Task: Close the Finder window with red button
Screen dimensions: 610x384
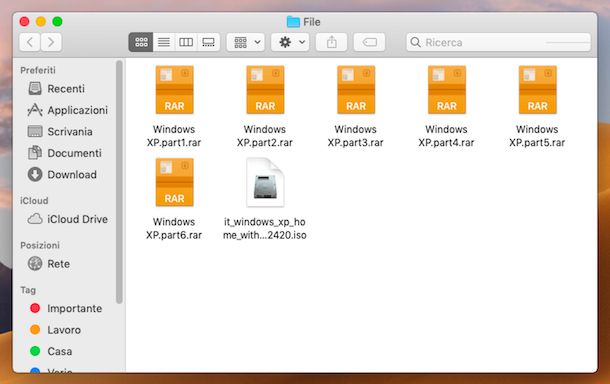Action: [x=25, y=21]
